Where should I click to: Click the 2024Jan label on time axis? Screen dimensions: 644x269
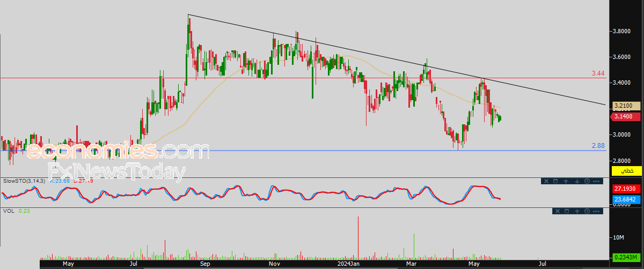point(348,264)
